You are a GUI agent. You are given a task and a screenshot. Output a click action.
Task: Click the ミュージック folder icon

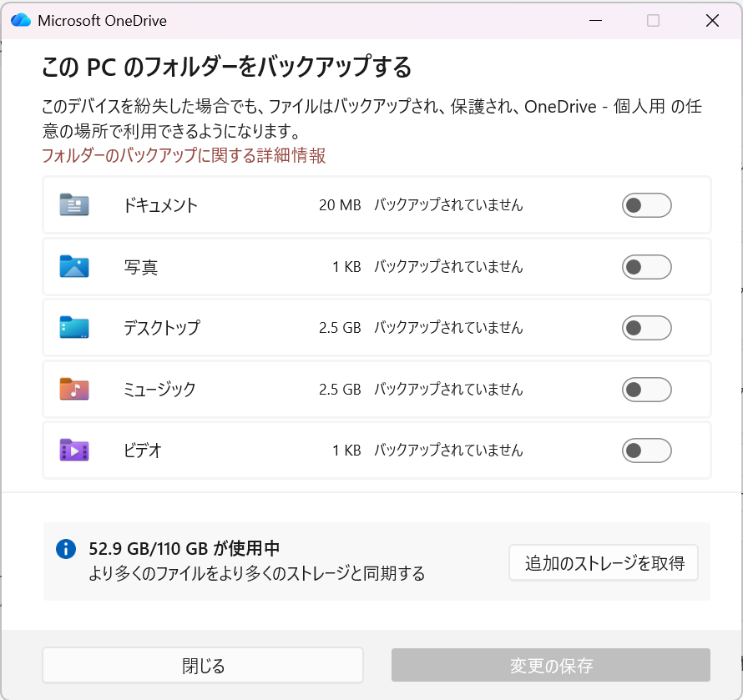(73, 389)
